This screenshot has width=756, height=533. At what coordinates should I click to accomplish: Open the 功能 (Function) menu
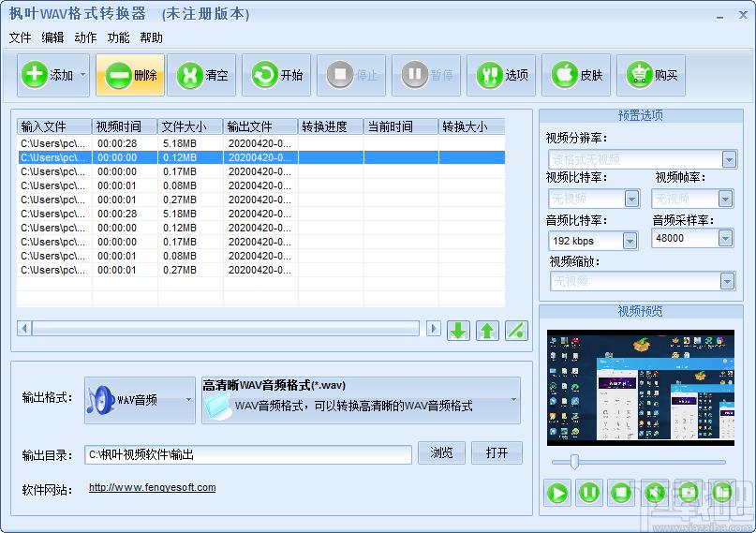point(118,37)
